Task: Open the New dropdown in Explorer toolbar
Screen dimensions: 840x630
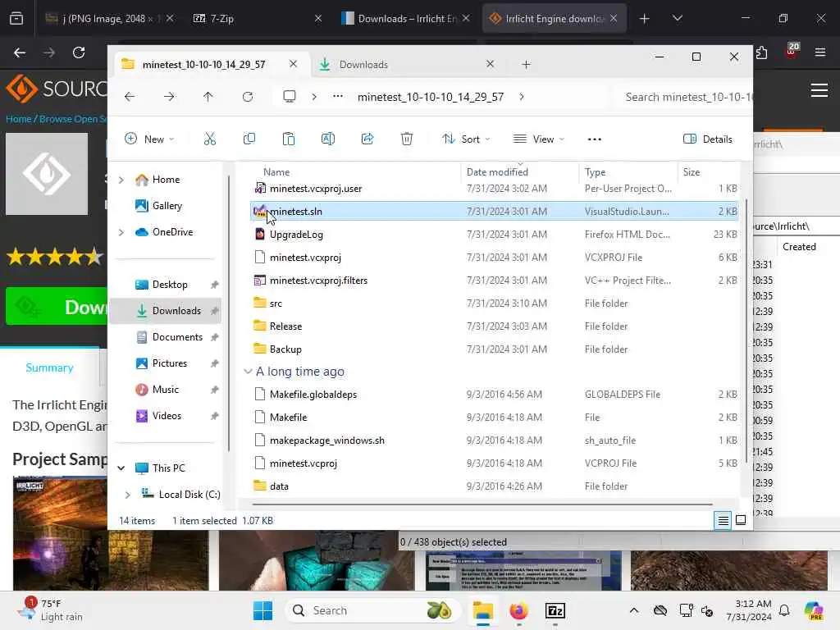Action: [149, 139]
